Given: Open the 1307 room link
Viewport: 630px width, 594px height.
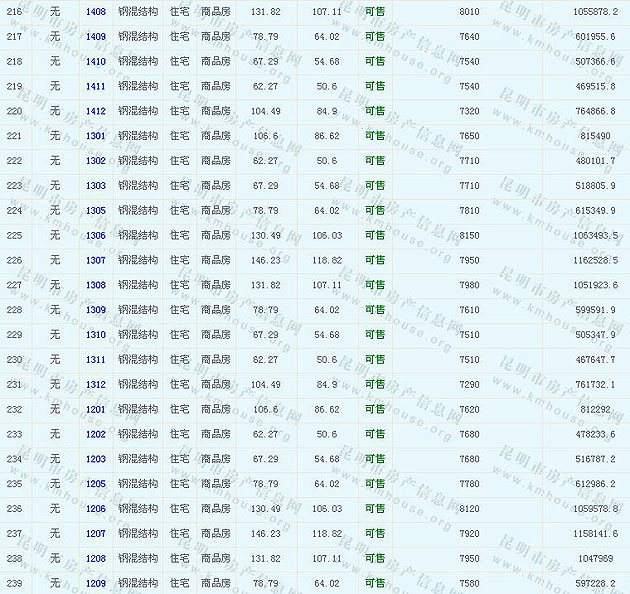Looking at the screenshot, I should [95, 260].
